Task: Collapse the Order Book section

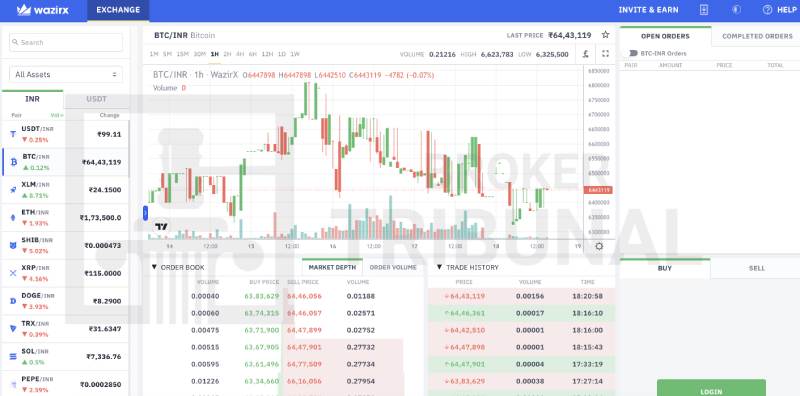Action: [154, 267]
